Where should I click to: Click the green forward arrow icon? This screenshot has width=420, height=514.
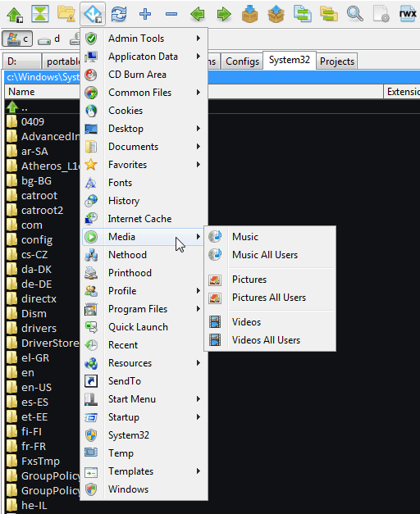click(224, 14)
